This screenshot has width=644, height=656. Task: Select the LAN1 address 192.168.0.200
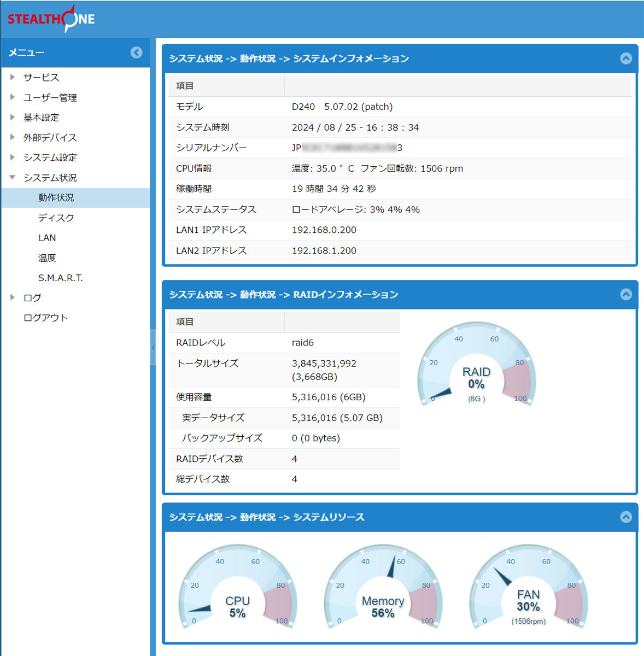coord(324,230)
